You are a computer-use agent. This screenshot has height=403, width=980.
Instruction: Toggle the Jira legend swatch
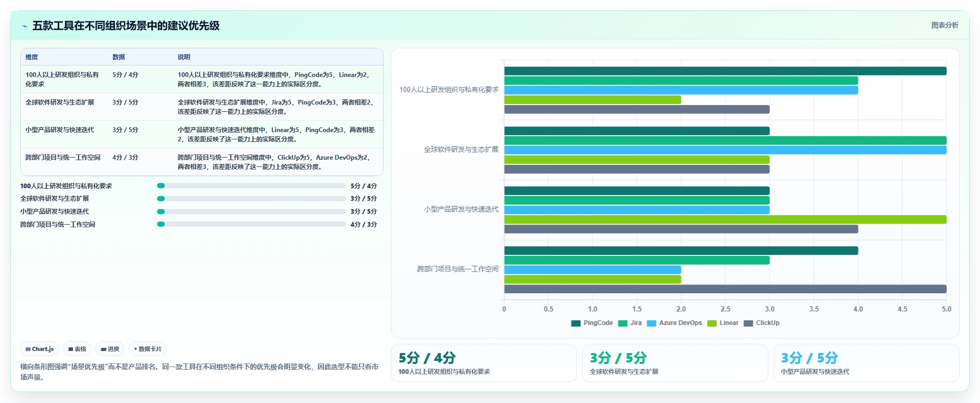[622, 323]
